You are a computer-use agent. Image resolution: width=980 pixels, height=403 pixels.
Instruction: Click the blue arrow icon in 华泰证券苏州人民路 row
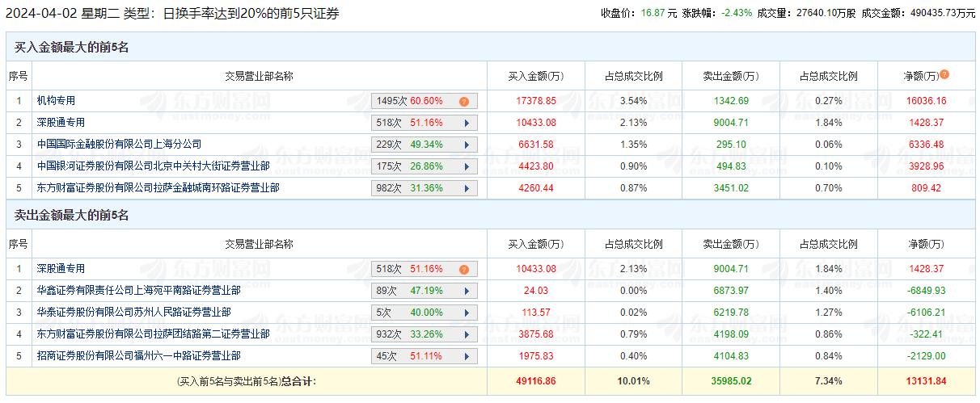(467, 313)
